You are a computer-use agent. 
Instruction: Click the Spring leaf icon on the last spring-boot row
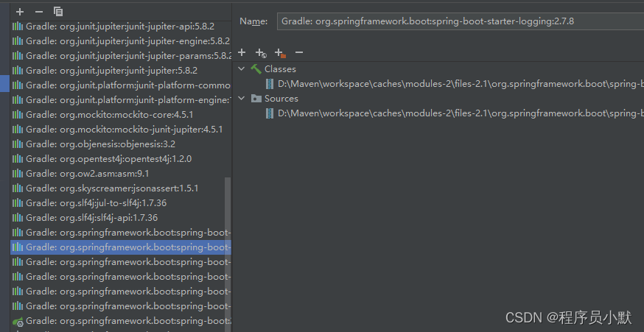[18, 321]
